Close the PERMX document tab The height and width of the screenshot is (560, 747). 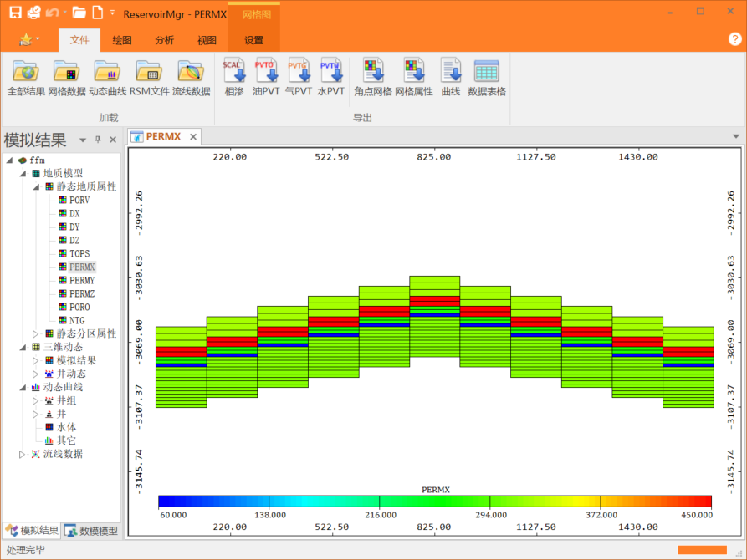193,137
